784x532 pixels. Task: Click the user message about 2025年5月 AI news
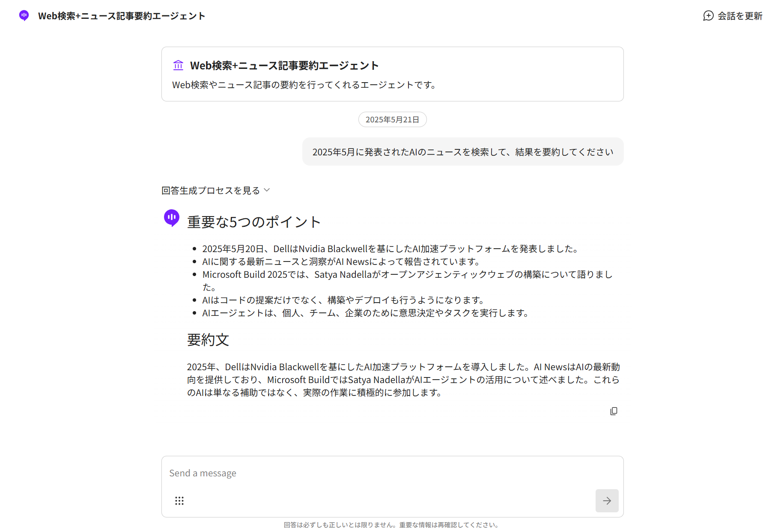(462, 152)
